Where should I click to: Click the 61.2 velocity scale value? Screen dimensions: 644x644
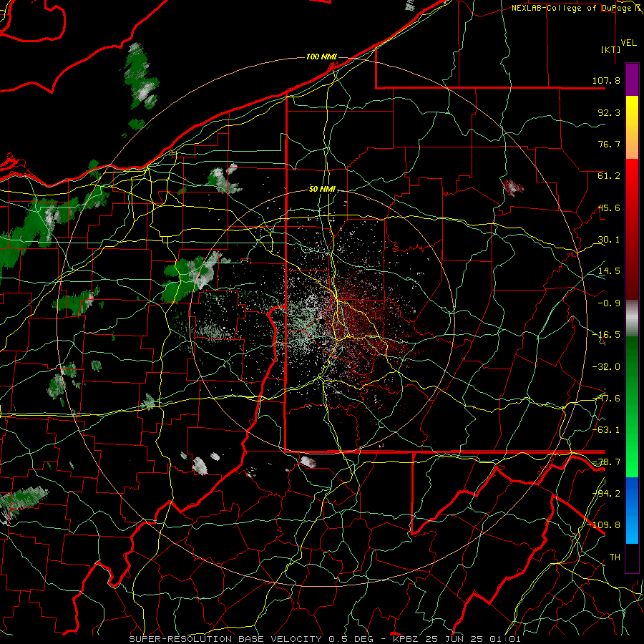[609, 176]
